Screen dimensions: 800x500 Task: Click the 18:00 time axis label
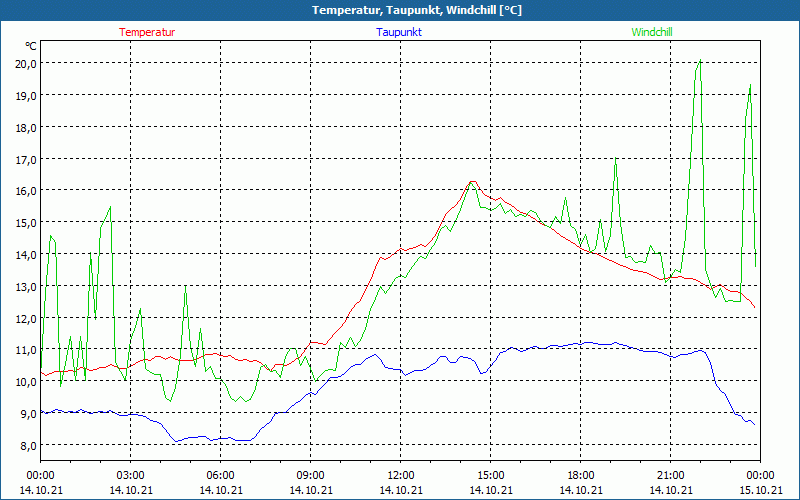[581, 476]
